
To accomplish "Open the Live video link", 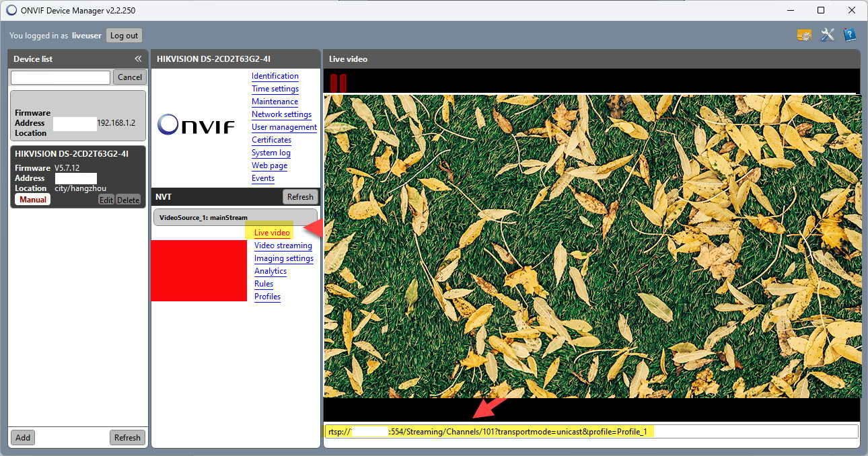I will pyautogui.click(x=272, y=233).
